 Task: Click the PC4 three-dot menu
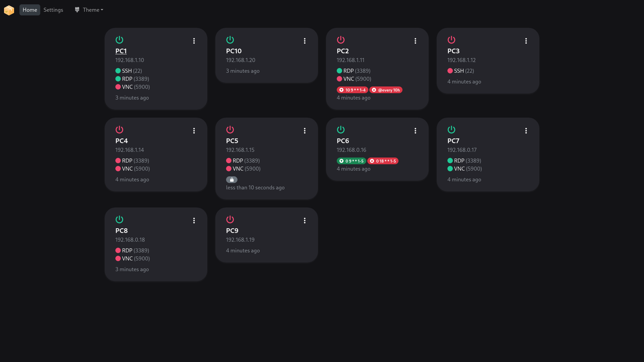(x=194, y=131)
